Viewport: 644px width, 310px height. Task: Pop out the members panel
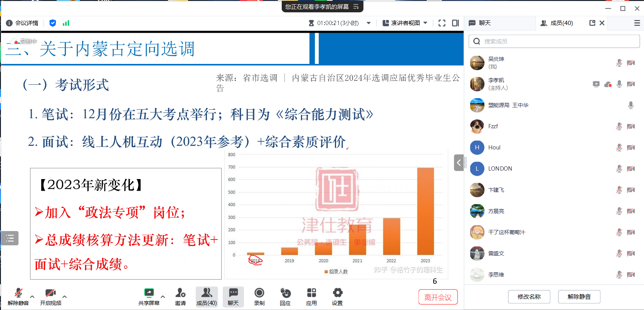pos(592,23)
